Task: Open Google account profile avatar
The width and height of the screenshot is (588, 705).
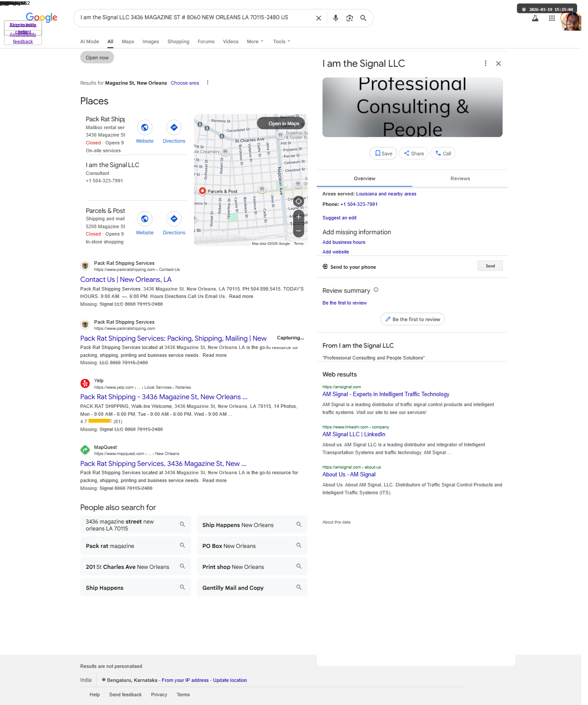Action: (x=571, y=21)
